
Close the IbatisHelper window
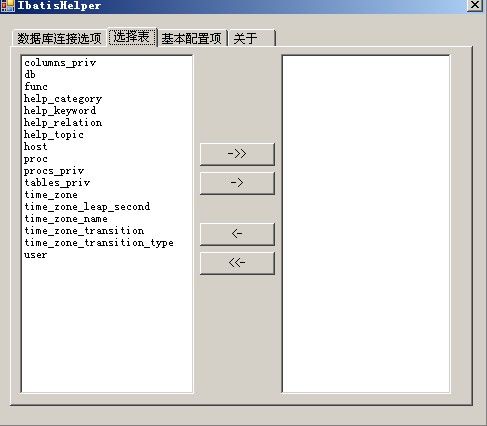[475, 5]
